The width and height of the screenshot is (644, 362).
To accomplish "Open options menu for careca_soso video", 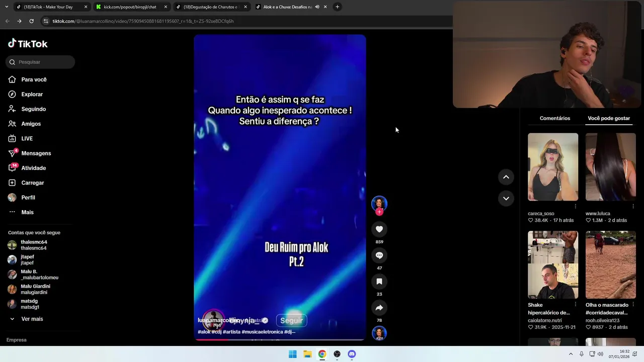I will coord(576,207).
